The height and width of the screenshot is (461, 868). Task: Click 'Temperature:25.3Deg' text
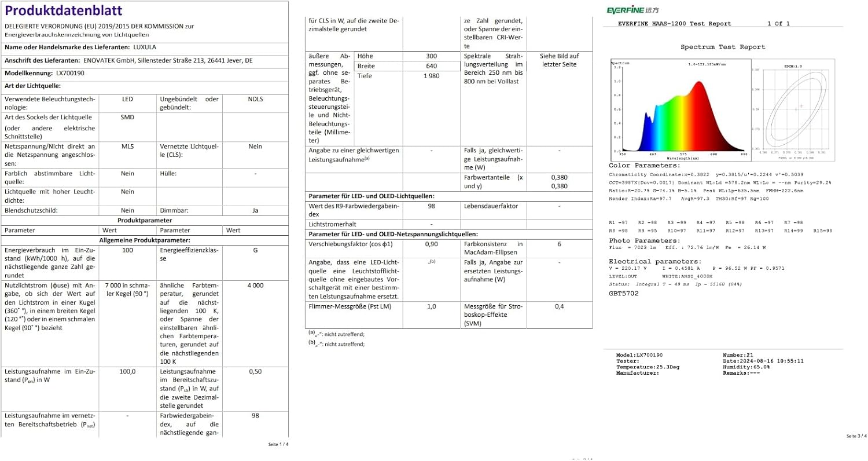click(x=648, y=367)
